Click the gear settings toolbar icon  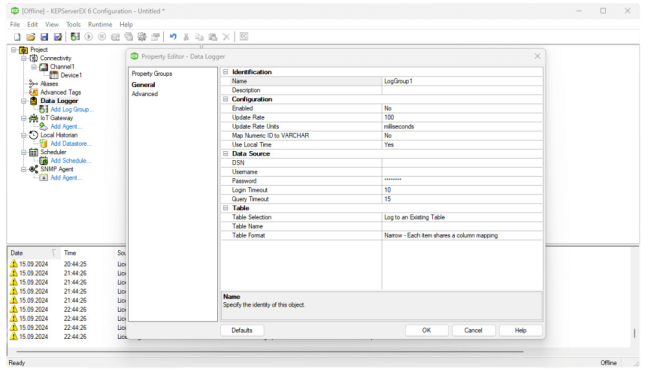click(142, 37)
